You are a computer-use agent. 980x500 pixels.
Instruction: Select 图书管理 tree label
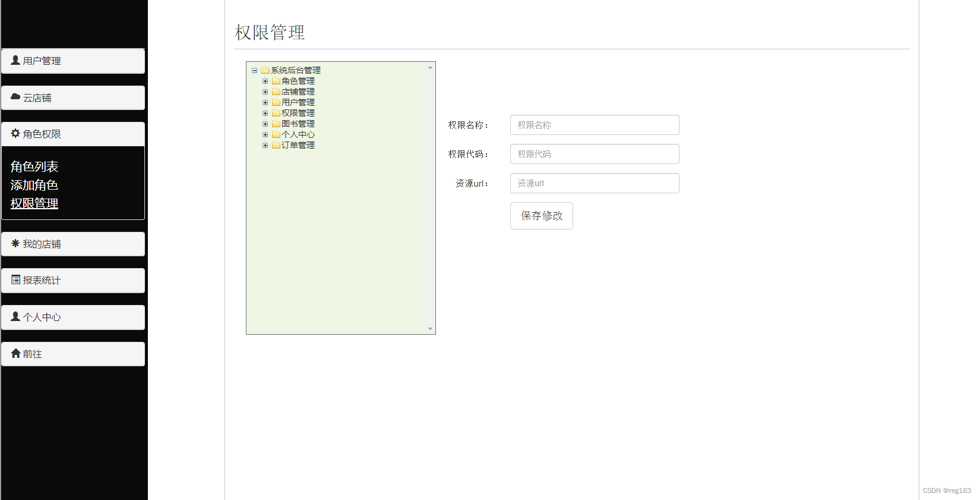point(298,124)
